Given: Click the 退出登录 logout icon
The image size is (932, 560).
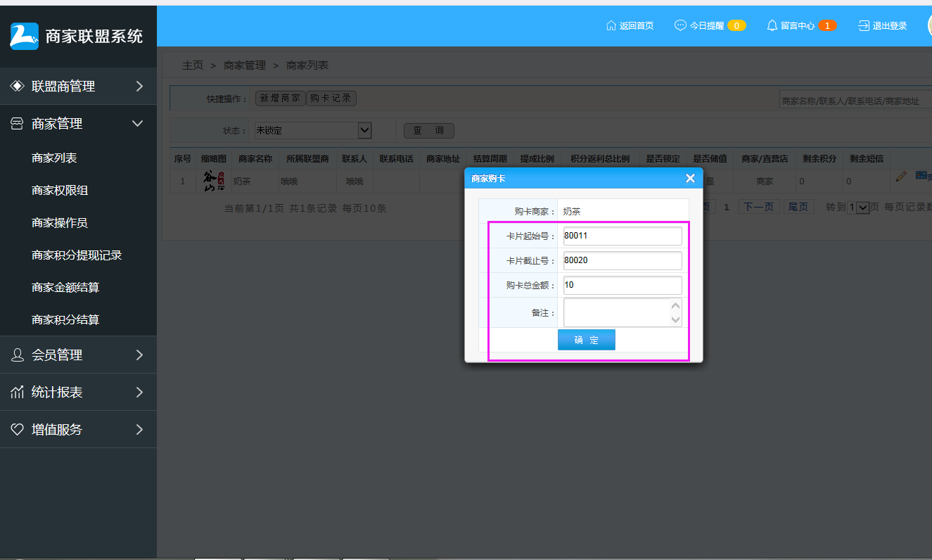Looking at the screenshot, I should click(x=864, y=26).
